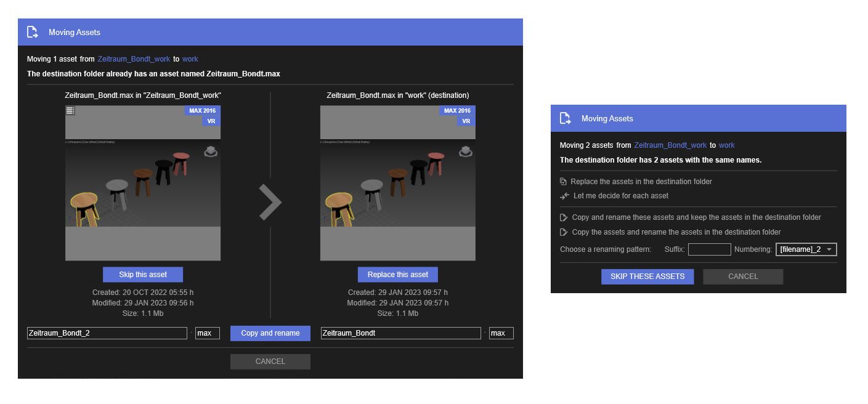Click the 'Let me decide' merge-arrows icon
Screen dimensions: 868x404
coord(564,196)
